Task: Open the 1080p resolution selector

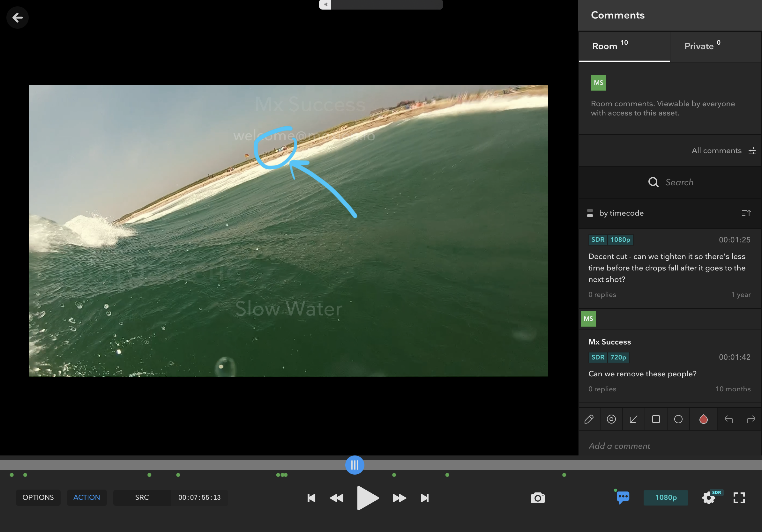Action: click(x=665, y=497)
